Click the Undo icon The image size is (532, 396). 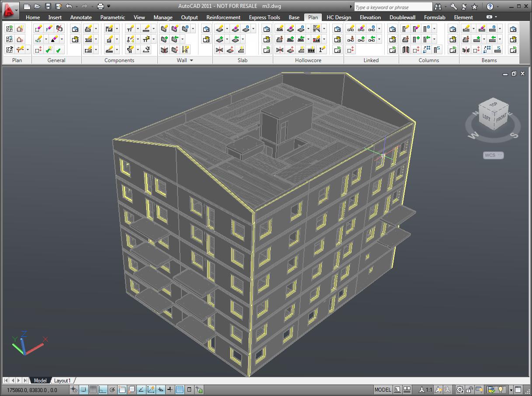tap(69, 6)
